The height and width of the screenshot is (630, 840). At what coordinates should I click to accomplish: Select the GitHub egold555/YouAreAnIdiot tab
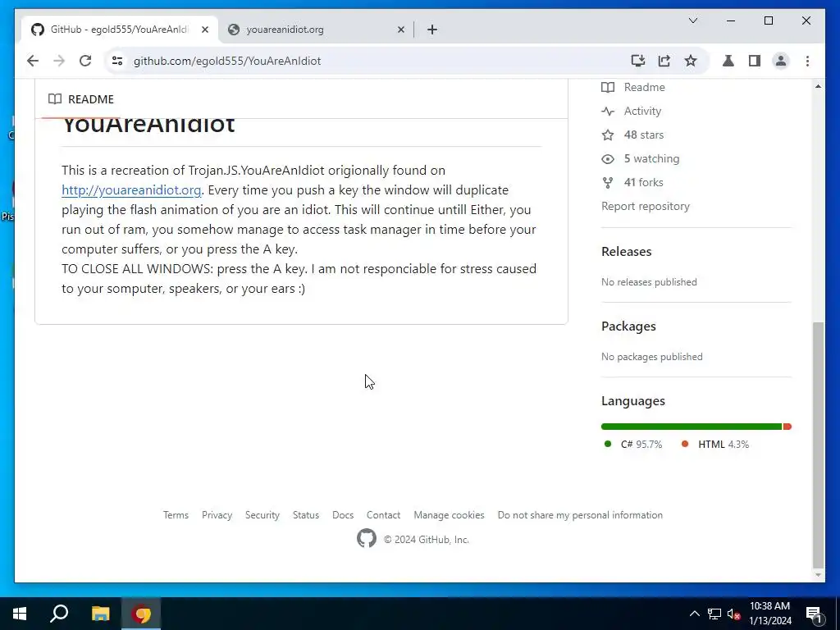point(120,30)
